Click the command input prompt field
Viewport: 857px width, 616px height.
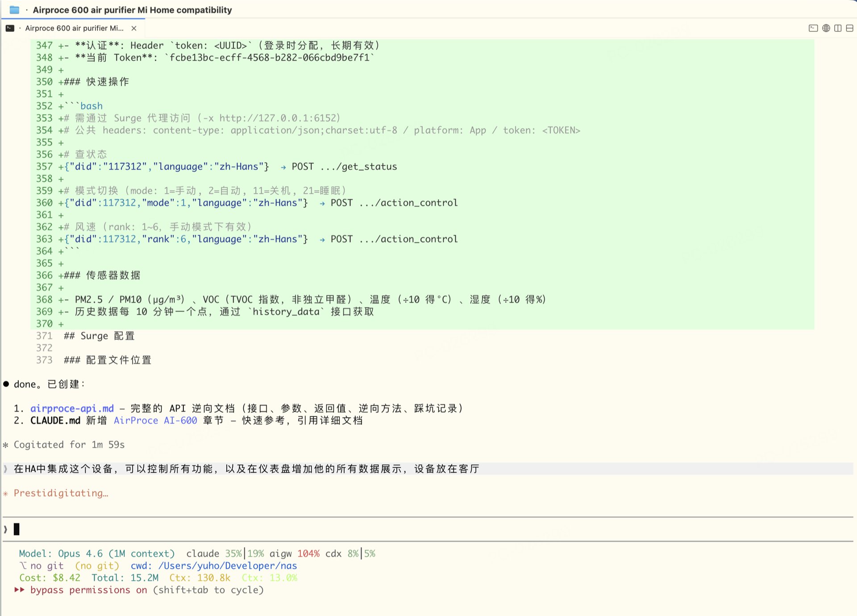[223, 529]
